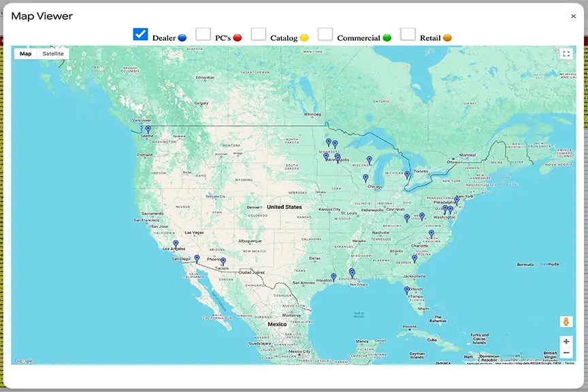Zoom in with the plus button

566,342
